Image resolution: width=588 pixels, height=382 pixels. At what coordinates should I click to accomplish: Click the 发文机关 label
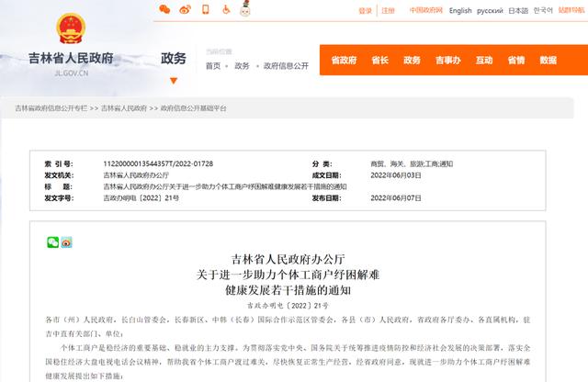tap(59, 175)
